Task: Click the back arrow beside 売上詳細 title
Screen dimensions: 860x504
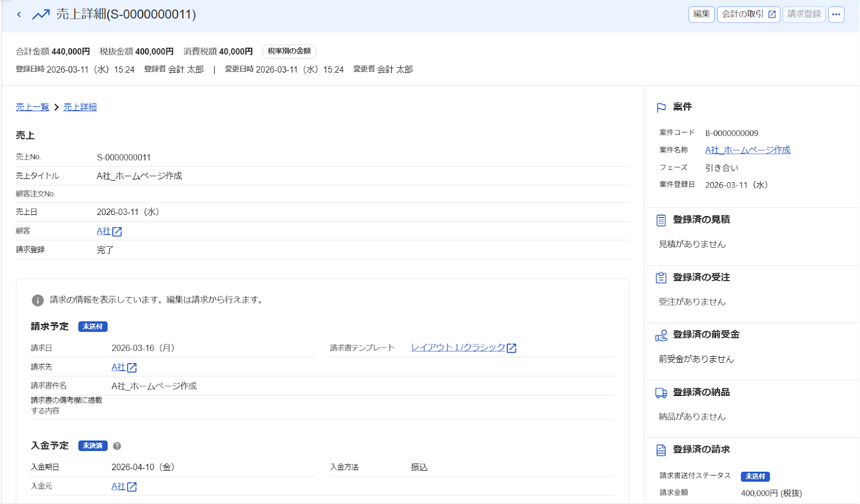Action: pos(19,15)
